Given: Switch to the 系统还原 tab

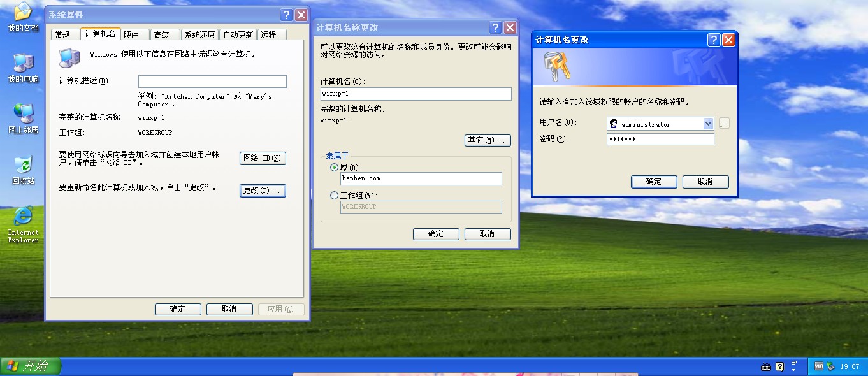Looking at the screenshot, I should (x=199, y=34).
